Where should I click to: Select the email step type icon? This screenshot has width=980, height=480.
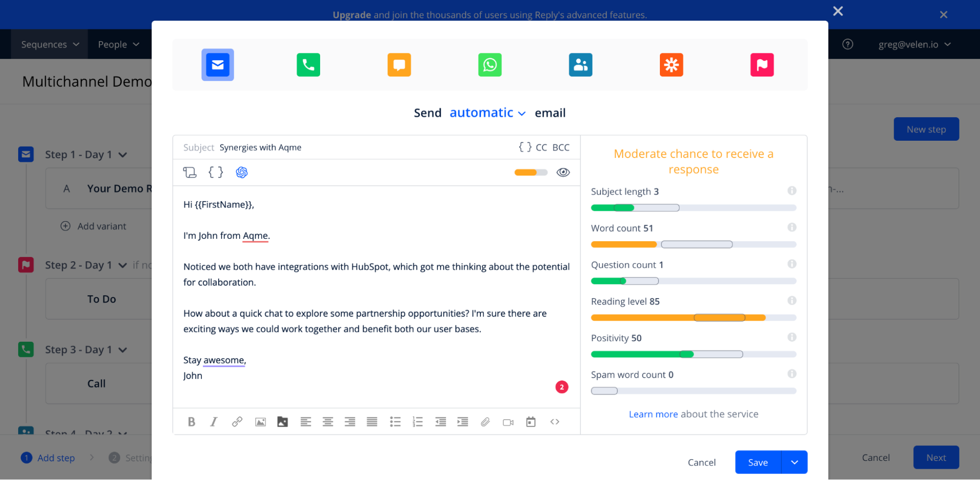(218, 65)
